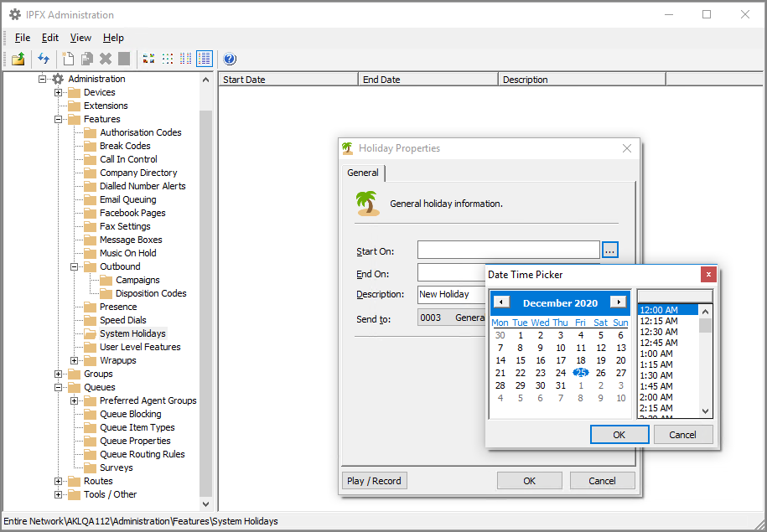
Task: Click the copy toolbar icon
Action: pos(87,59)
